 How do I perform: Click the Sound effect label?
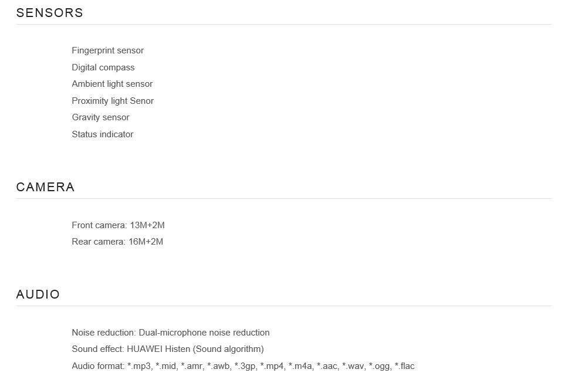pyautogui.click(x=97, y=349)
